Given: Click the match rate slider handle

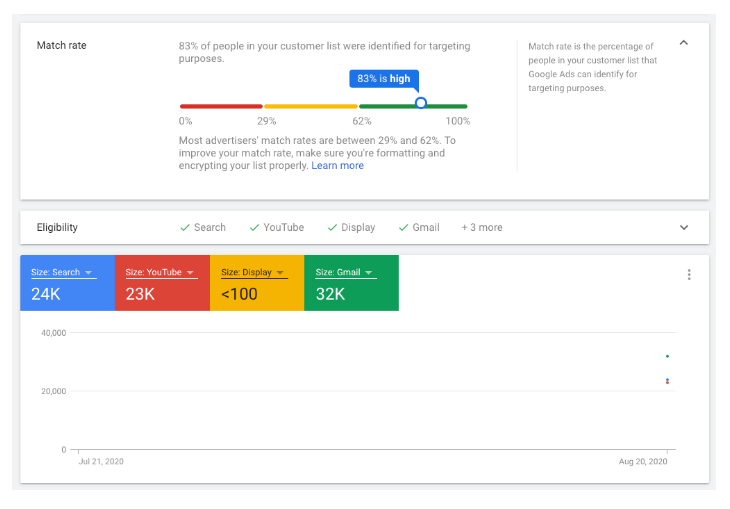Looking at the screenshot, I should pos(421,103).
